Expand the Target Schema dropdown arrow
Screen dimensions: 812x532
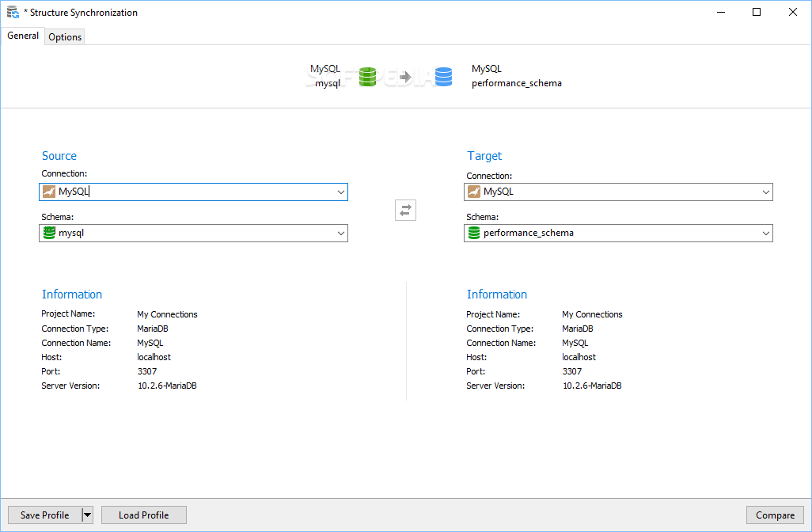(x=766, y=233)
